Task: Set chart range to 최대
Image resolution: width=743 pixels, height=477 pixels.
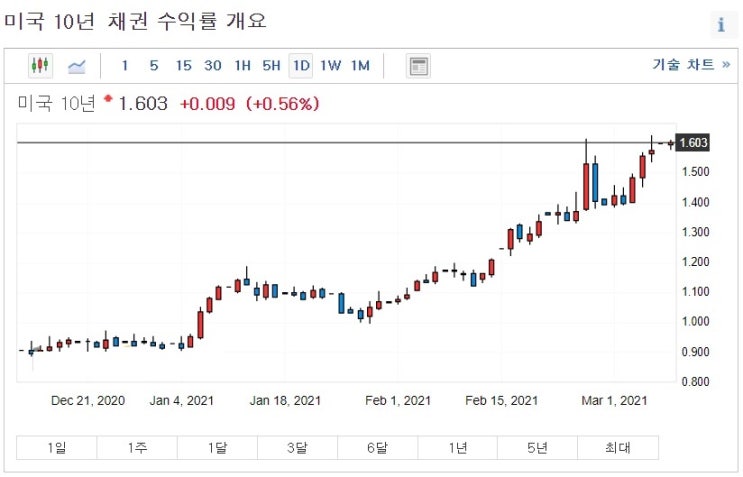Action: 618,448
